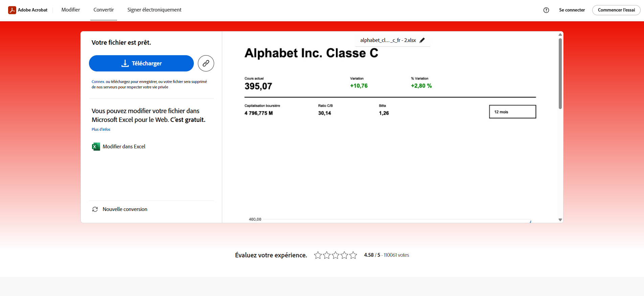Click the Excel icon beside Modifier dans Excel
The height and width of the screenshot is (296, 644).
(x=96, y=147)
